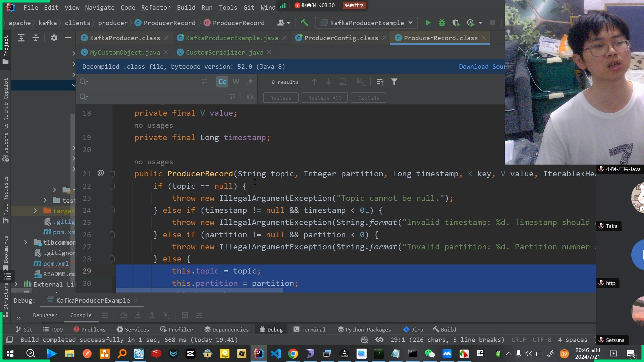Image resolution: width=644 pixels, height=362 pixels.
Task: Open the KafkaProducerExample run configuration dropdown
Action: click(366, 23)
